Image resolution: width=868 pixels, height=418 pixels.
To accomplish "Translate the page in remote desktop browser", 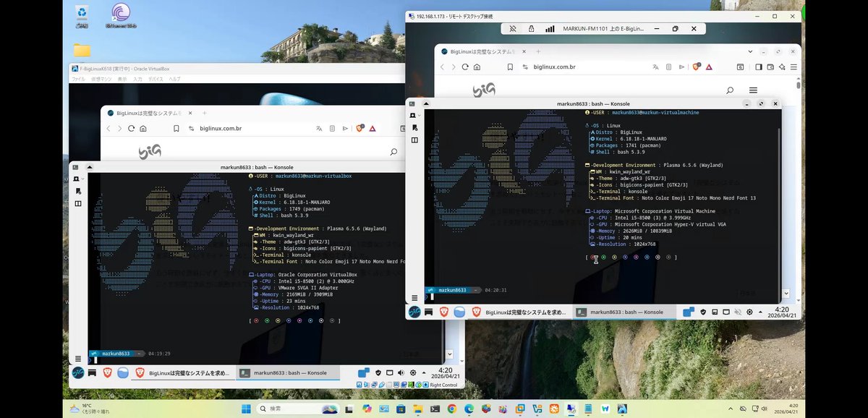I will [x=655, y=67].
